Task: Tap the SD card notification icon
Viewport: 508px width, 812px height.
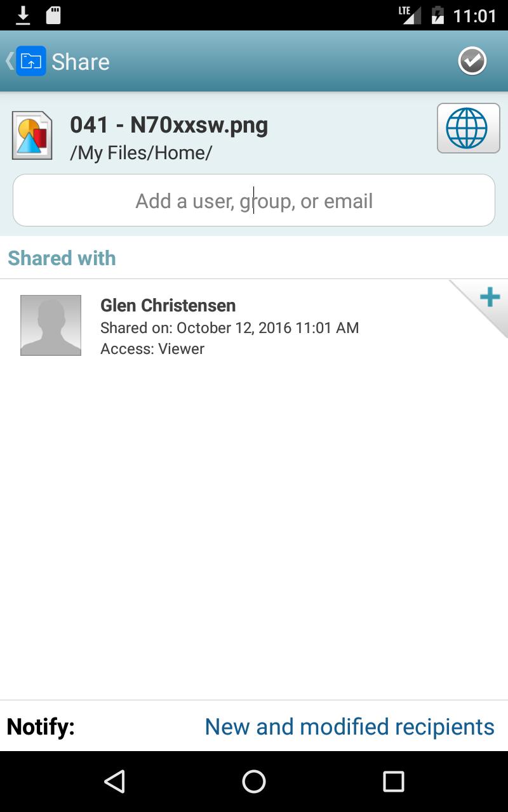Action: (53, 15)
